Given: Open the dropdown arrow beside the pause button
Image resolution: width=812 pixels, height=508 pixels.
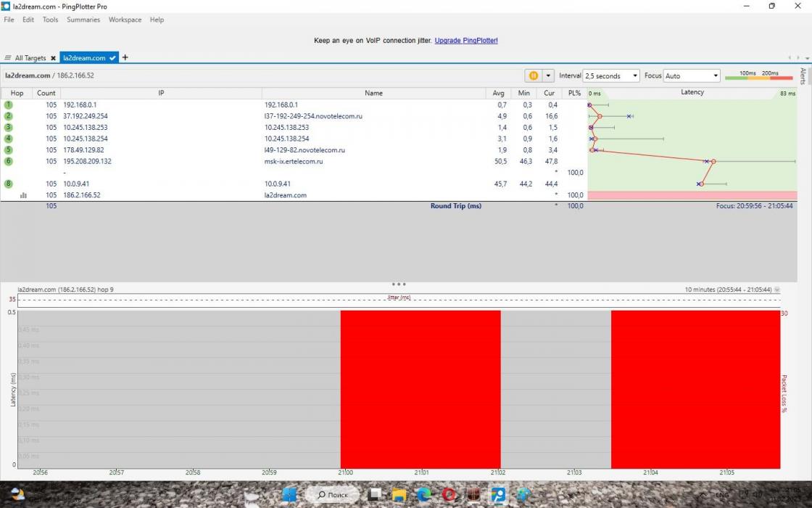Looking at the screenshot, I should click(548, 75).
